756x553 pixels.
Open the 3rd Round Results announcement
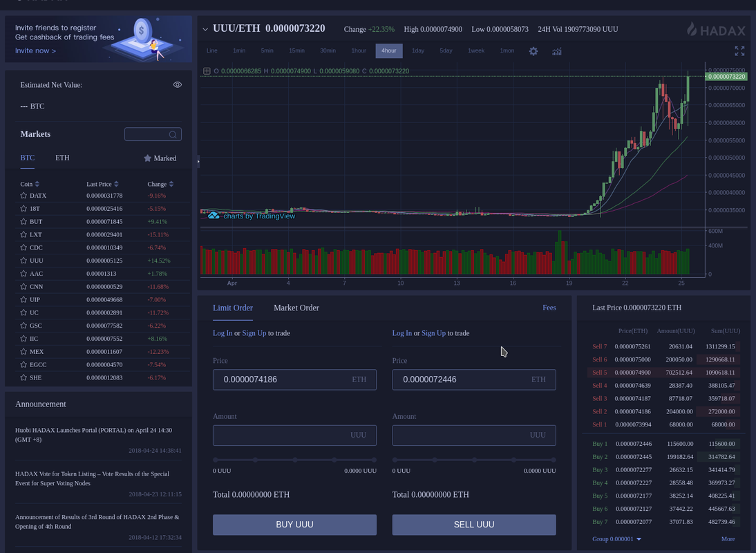(x=97, y=522)
